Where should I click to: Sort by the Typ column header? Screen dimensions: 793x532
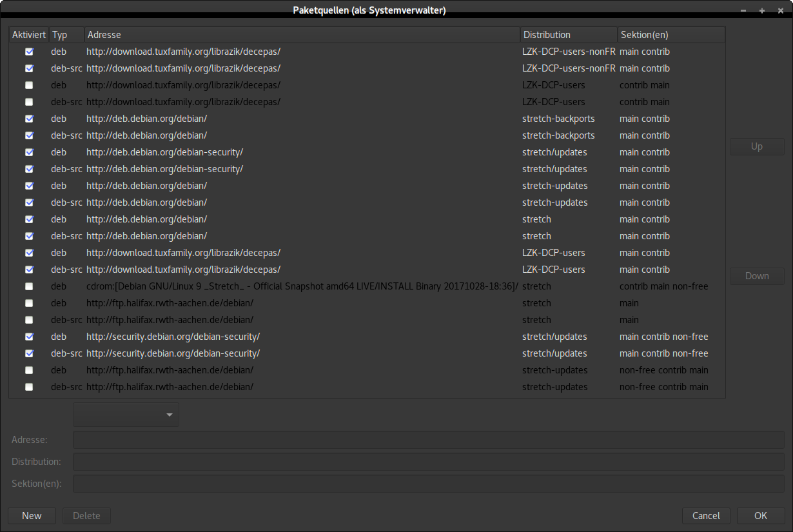[x=66, y=35]
